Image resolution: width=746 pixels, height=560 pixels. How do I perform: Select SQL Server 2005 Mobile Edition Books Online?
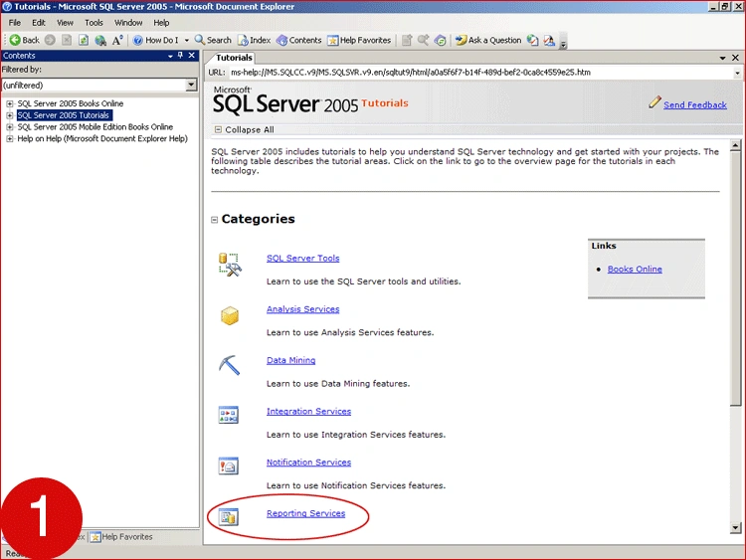point(95,127)
